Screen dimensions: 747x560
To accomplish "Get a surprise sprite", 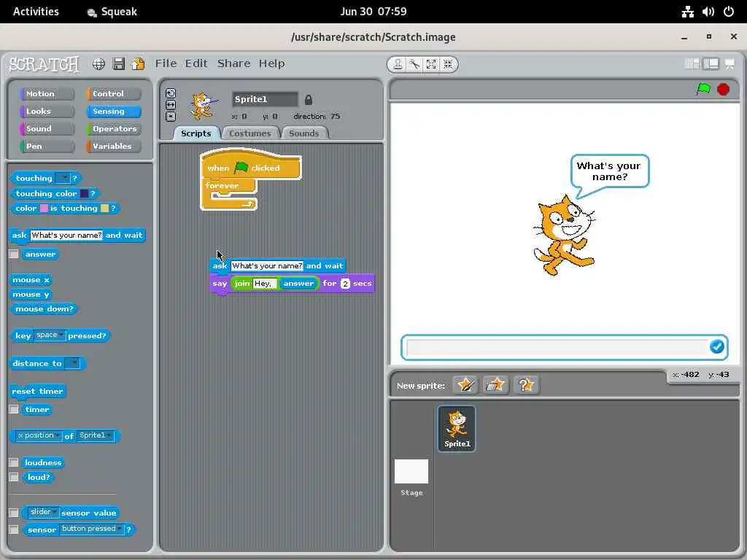I will [526, 385].
